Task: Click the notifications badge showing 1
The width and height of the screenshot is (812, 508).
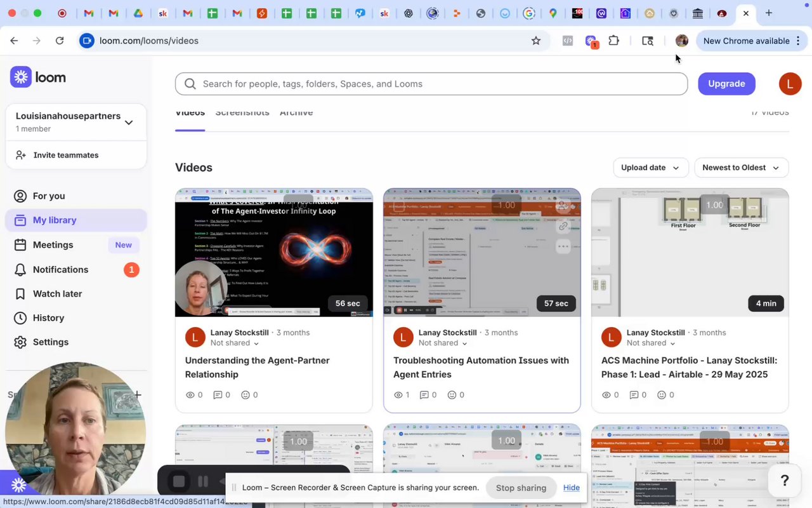Action: 131,270
